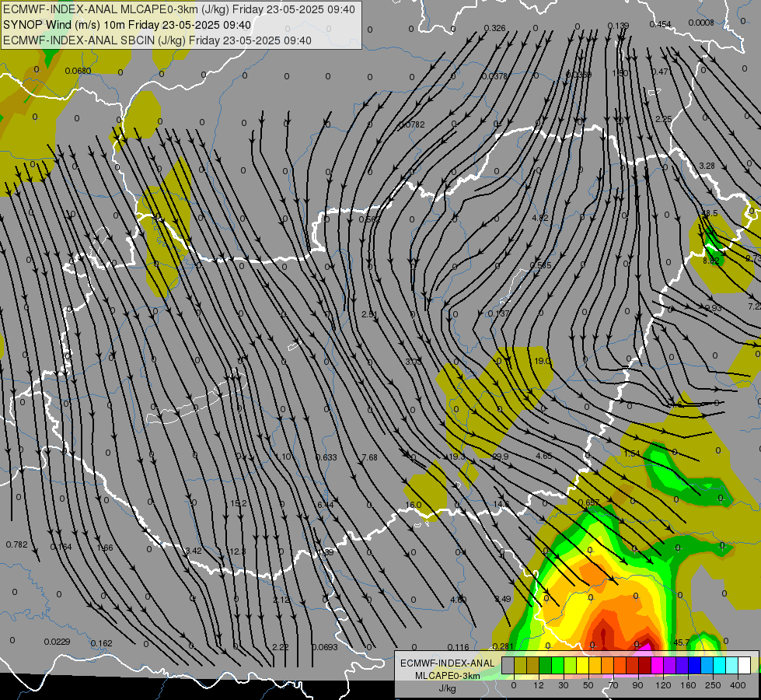Click the legend tick label '90'
The image size is (761, 700).
637,685
